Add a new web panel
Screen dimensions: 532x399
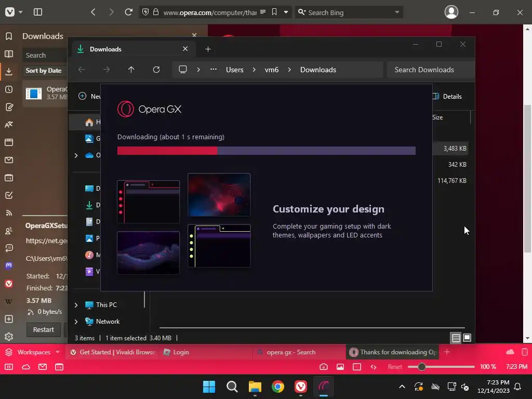pos(9,319)
